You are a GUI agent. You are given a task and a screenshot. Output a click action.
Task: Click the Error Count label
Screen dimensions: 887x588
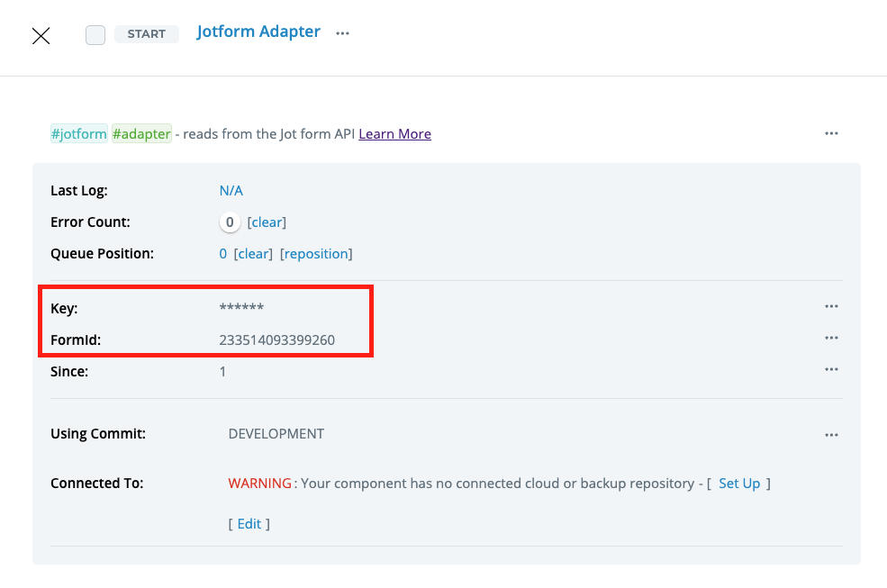click(91, 222)
